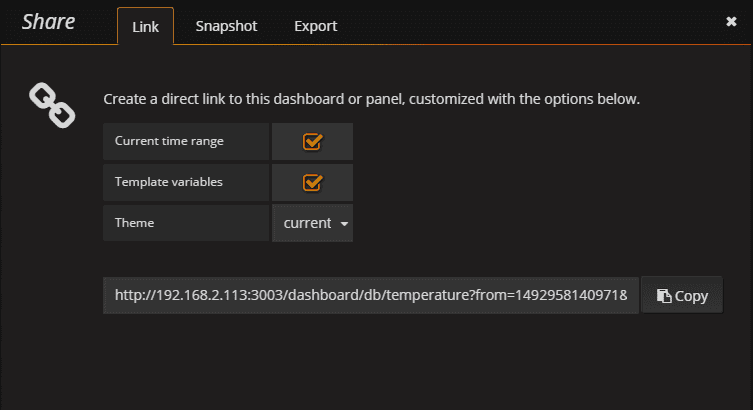
Task: Click inside the dashboard URL field
Action: (370, 296)
